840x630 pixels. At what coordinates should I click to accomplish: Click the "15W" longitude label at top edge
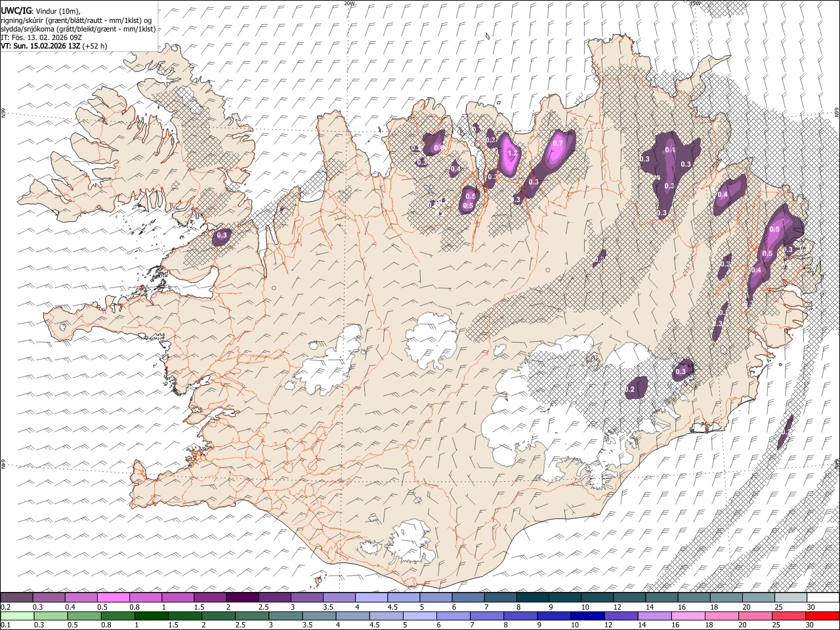click(x=695, y=3)
